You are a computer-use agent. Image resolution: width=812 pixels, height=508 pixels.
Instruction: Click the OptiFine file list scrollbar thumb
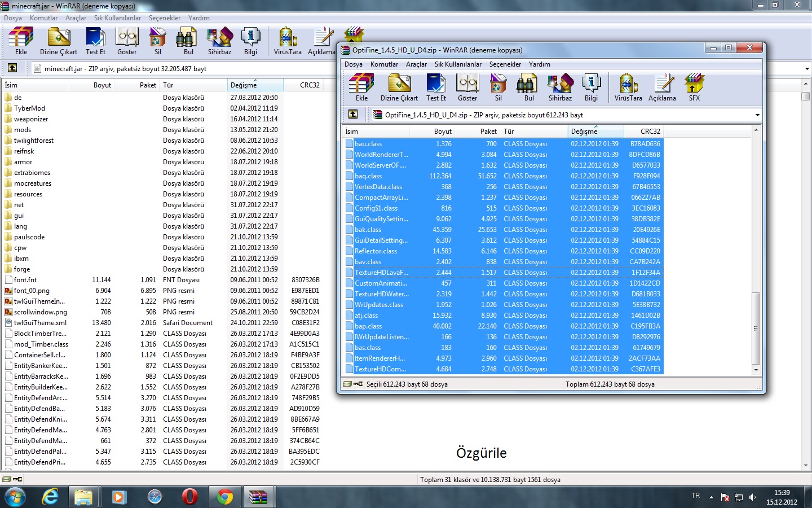click(x=756, y=329)
